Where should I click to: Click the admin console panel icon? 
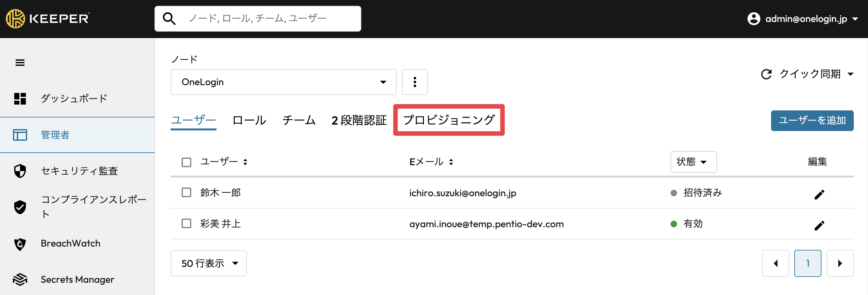pos(20,135)
